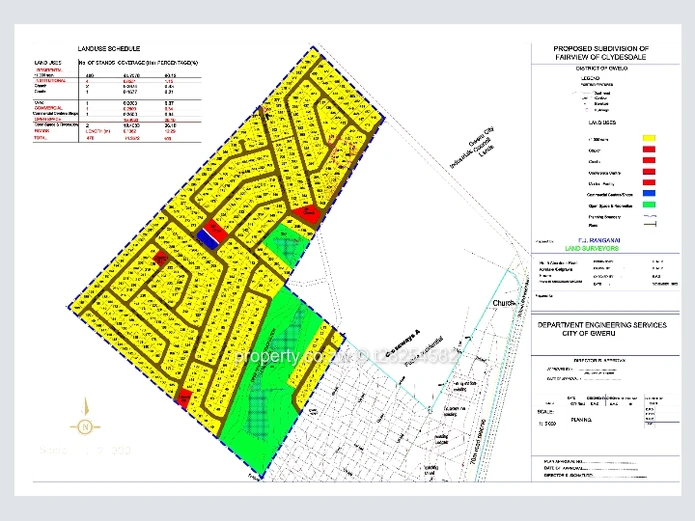The height and width of the screenshot is (521, 695).
Task: Click the 'Planning Boundary' legend label
Action: pos(605,217)
